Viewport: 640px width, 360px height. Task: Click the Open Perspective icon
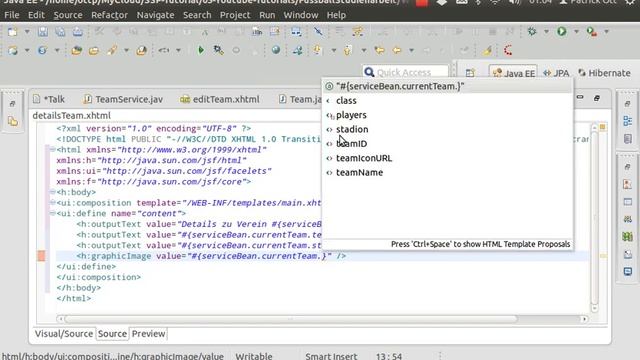[x=470, y=73]
